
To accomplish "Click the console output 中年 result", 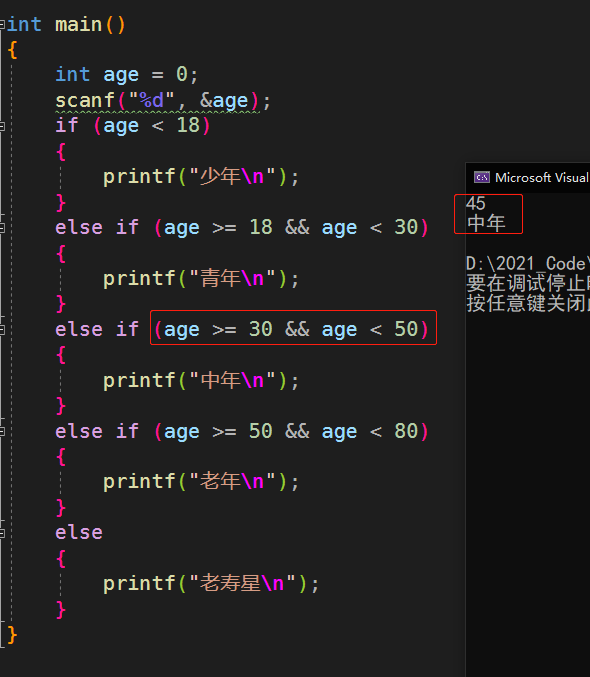I will [486, 223].
